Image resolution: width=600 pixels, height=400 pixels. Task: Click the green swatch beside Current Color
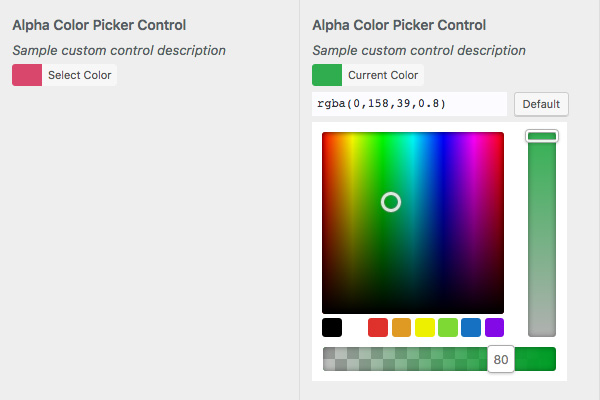[x=327, y=75]
